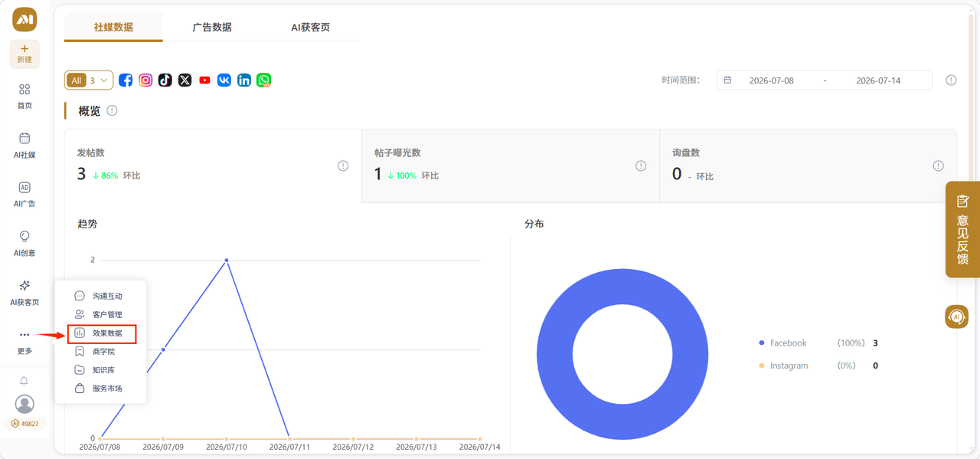Open the notification bell in the sidebar

point(24,381)
